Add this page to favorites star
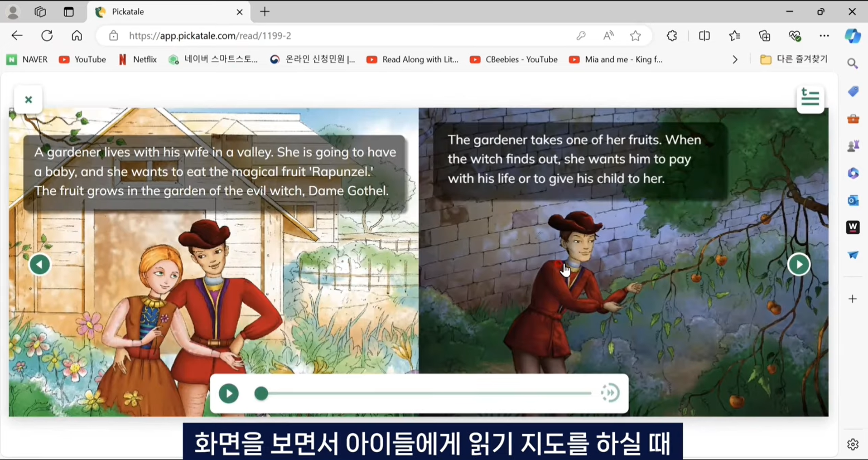 (636, 36)
